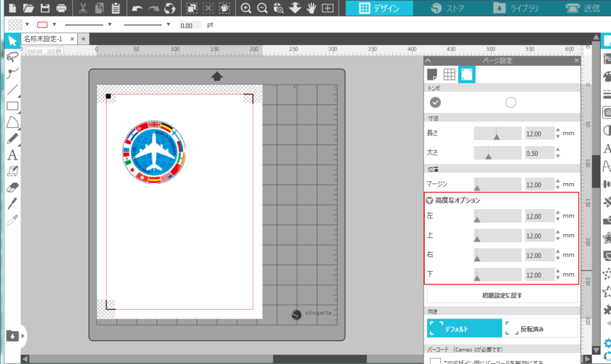Open the line color dropdown arrow
This screenshot has height=364, width=611.
point(54,25)
